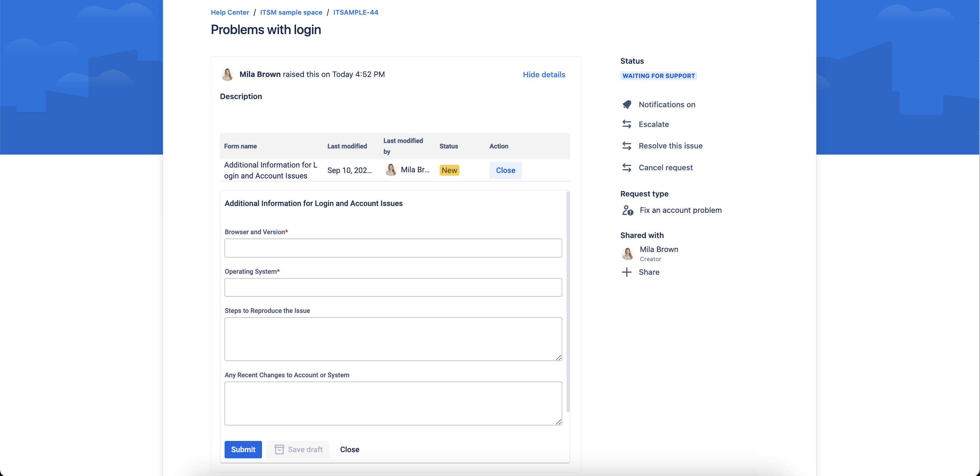
Task: Click the Fix an account problem icon
Action: 626,210
